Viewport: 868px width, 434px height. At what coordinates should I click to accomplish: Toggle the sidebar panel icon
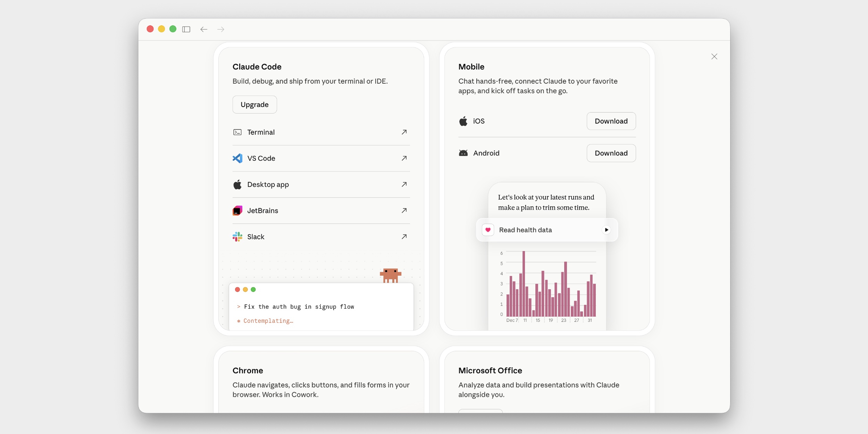click(x=186, y=29)
